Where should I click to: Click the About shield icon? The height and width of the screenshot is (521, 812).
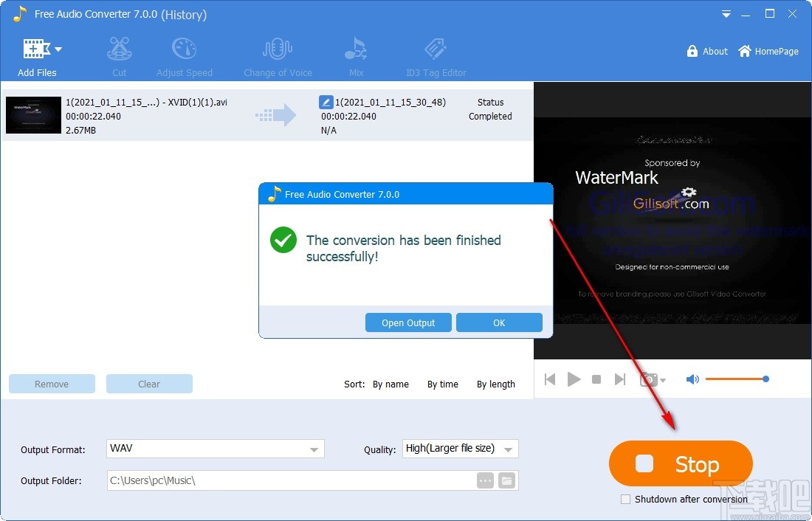click(x=692, y=51)
